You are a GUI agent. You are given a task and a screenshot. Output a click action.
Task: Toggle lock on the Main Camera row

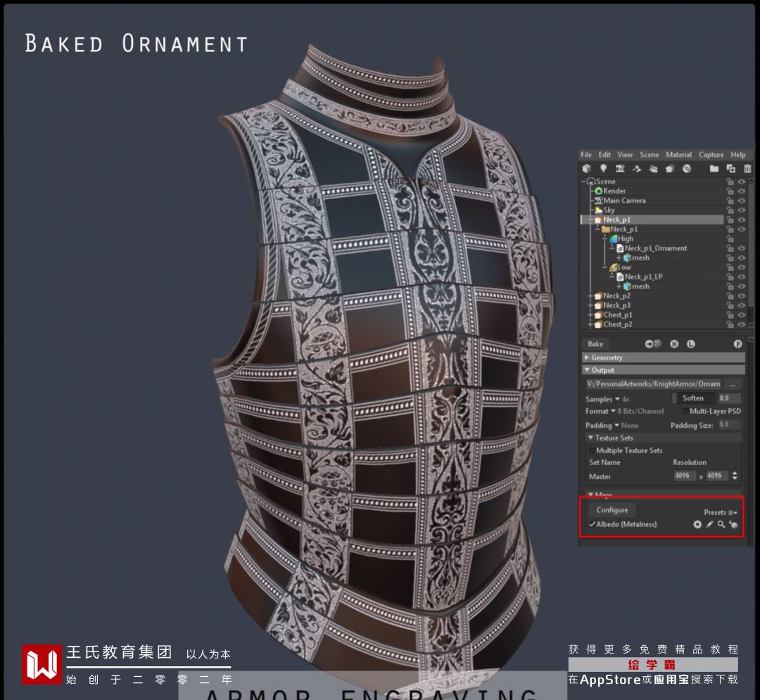[730, 201]
